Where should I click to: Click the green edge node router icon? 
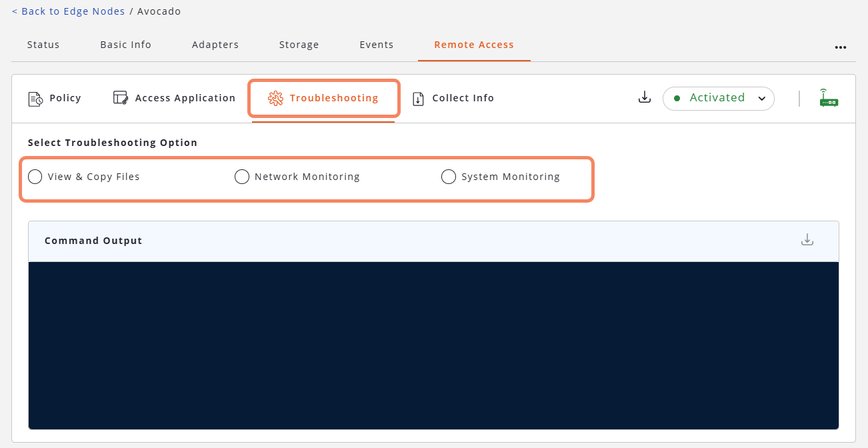click(x=829, y=98)
